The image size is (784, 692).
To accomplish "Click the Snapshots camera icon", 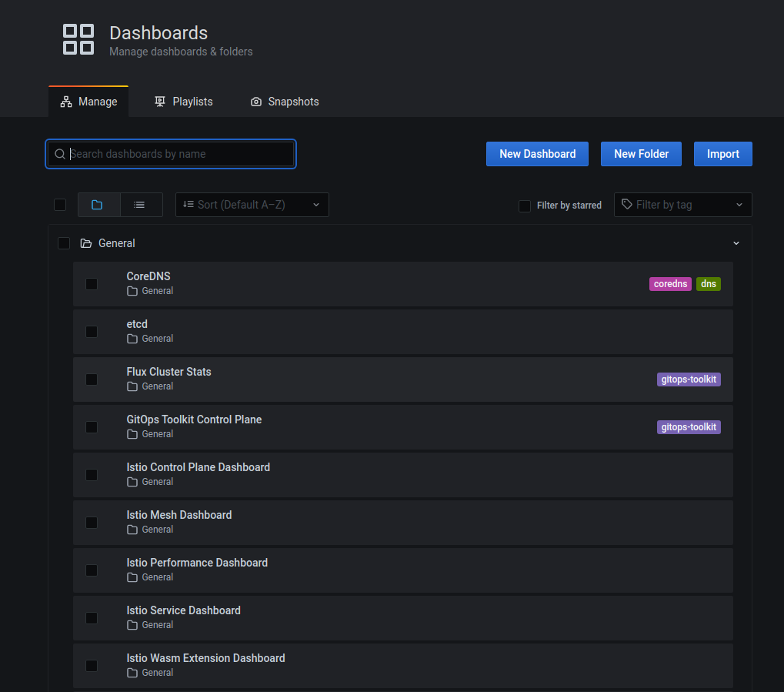I will (x=255, y=101).
